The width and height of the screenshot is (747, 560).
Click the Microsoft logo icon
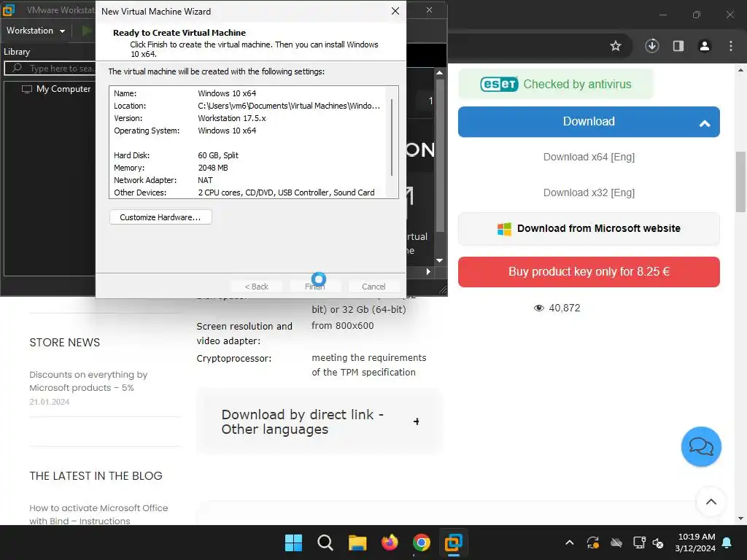click(504, 228)
